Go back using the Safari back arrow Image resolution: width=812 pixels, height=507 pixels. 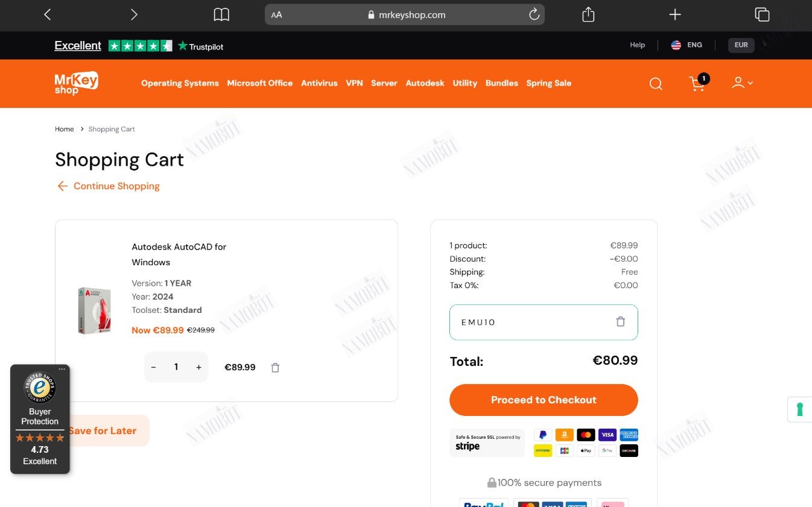(x=48, y=15)
